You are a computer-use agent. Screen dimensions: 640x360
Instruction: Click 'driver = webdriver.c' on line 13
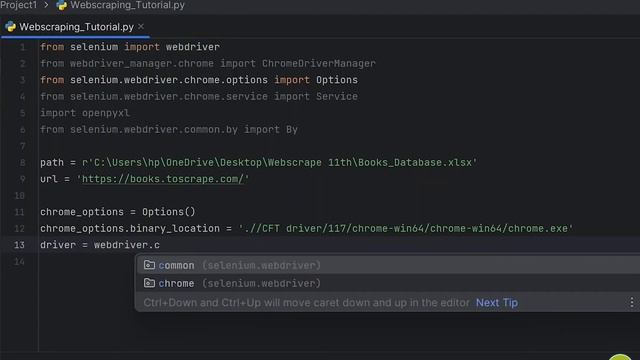(100, 245)
